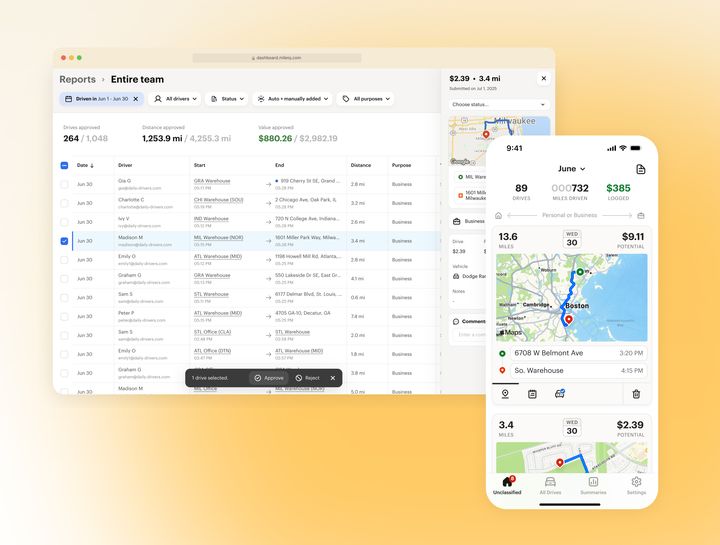Delete the 13.6 mile drive with trash icon

coord(636,394)
